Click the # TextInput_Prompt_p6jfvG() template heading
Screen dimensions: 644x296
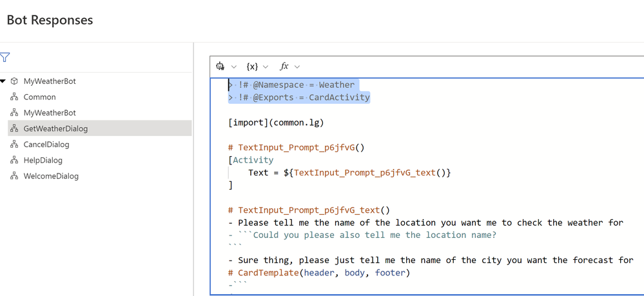click(x=297, y=148)
